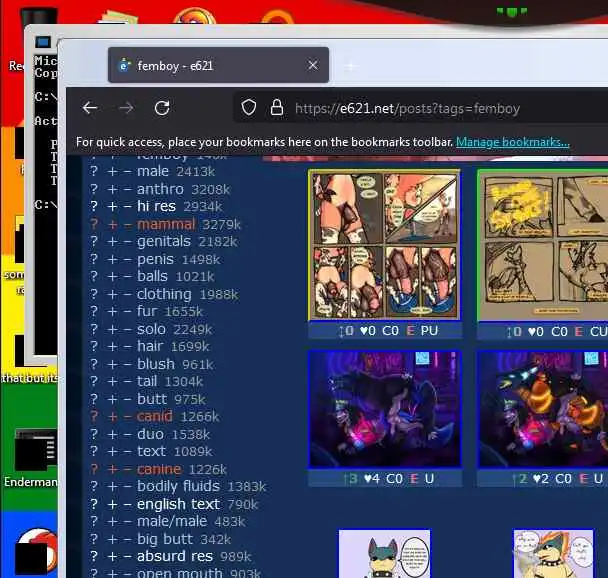
Task: Open the orange 'canid' tag link
Action: (154, 416)
